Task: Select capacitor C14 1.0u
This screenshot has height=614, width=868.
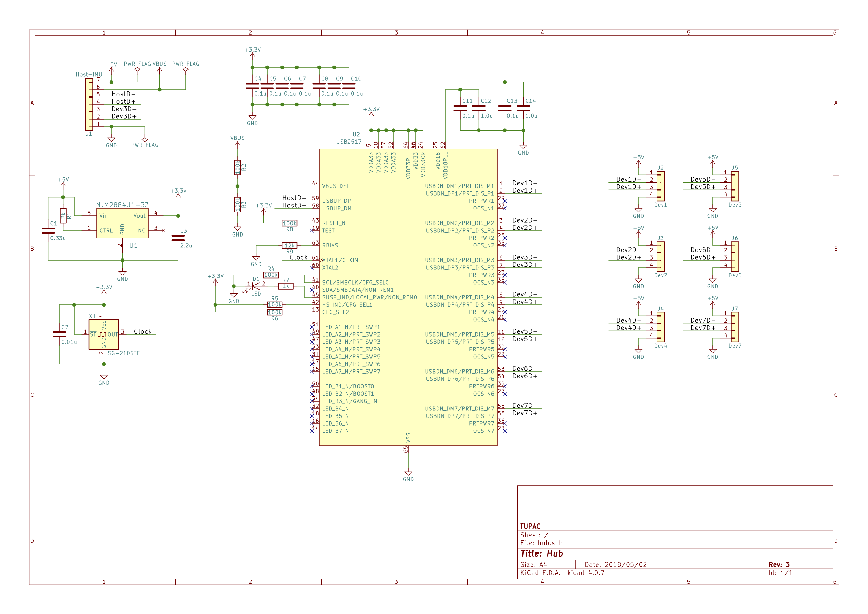Action: tap(523, 108)
